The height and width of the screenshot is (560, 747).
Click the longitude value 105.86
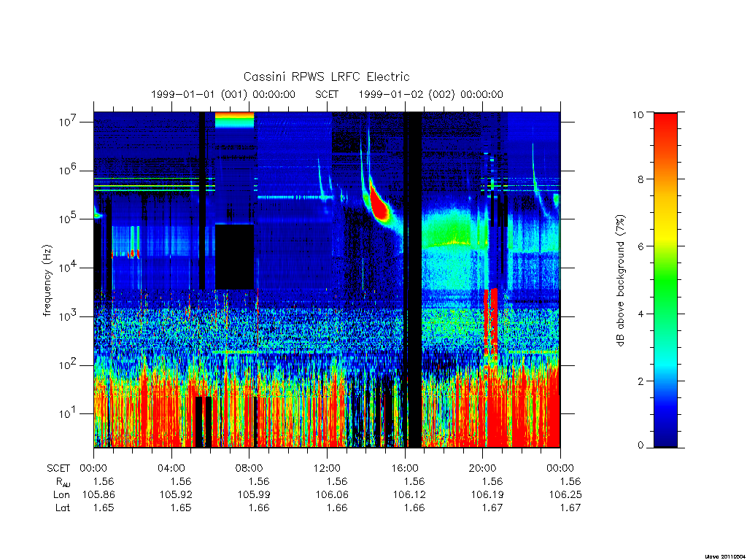click(x=98, y=495)
